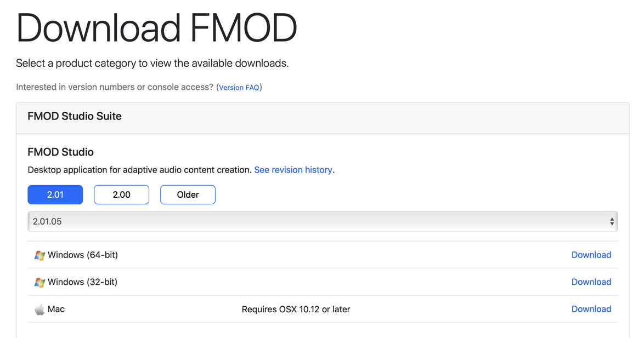Download the Windows 32-bit build
The width and height of the screenshot is (644, 338).
pos(591,282)
